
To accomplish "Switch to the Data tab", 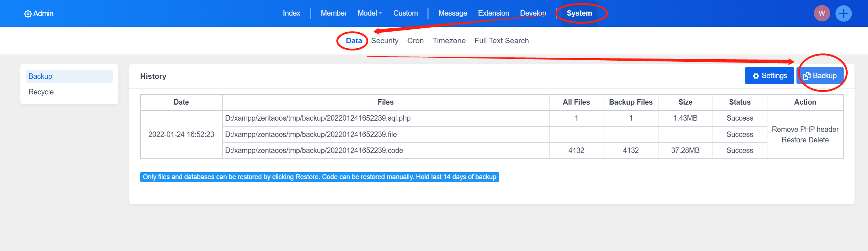I will (354, 41).
